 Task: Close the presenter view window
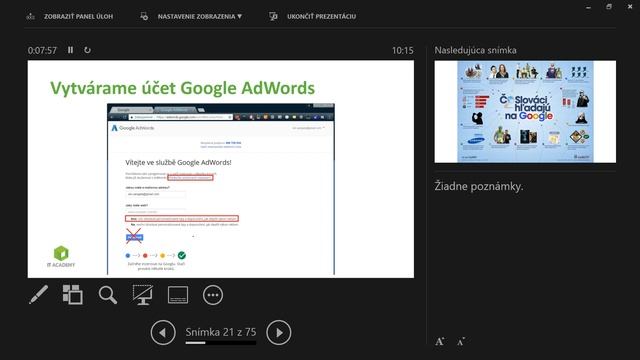click(x=630, y=7)
